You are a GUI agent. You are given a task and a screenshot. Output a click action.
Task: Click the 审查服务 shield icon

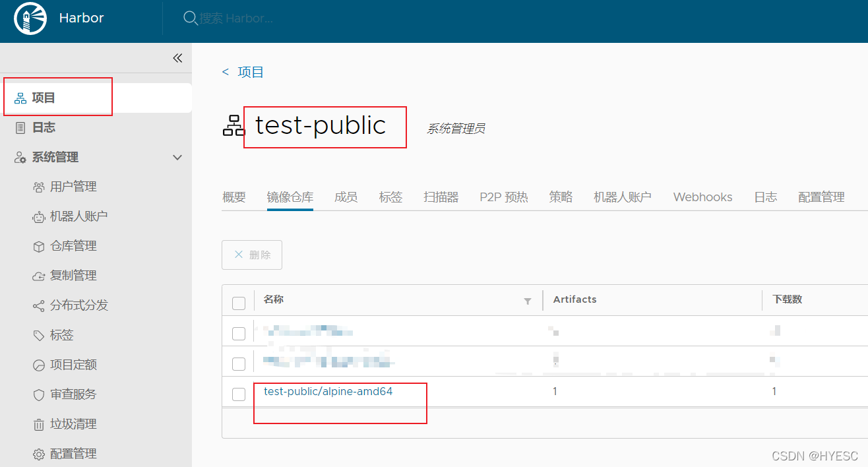(x=38, y=395)
